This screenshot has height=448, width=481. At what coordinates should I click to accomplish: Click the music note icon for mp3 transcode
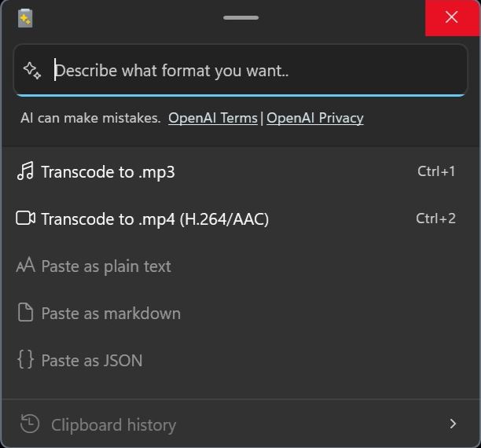(25, 171)
